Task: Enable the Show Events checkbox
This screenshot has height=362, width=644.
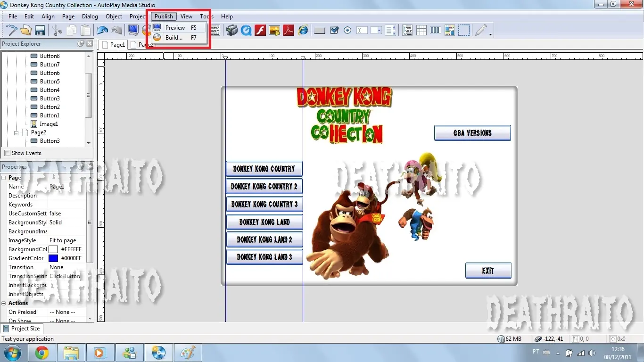Action: 7,153
